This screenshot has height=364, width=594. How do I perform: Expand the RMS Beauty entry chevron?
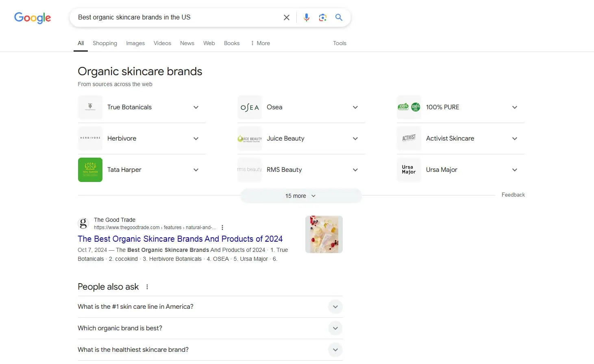tap(355, 170)
